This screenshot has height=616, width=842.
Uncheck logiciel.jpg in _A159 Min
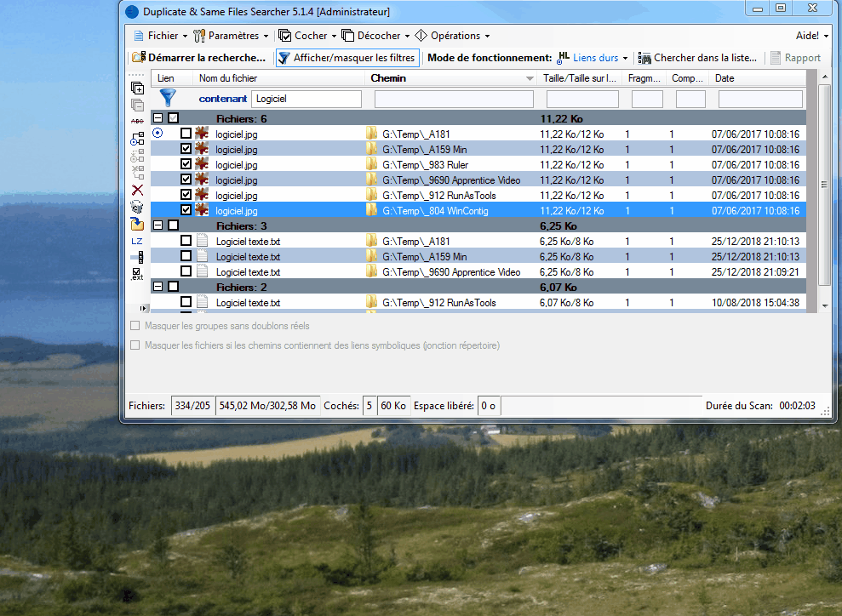point(186,149)
